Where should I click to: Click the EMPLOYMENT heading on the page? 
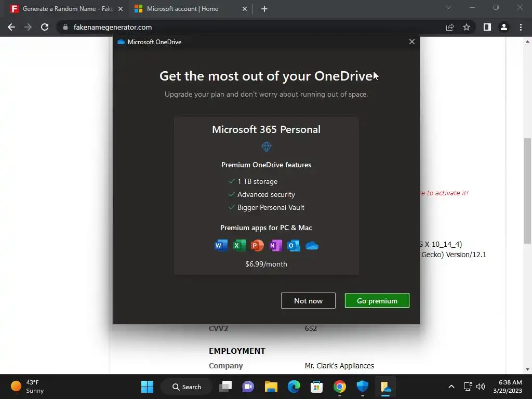(x=237, y=351)
